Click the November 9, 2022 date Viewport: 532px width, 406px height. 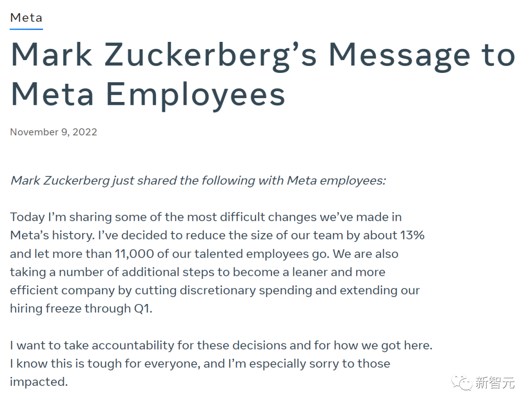tap(53, 132)
